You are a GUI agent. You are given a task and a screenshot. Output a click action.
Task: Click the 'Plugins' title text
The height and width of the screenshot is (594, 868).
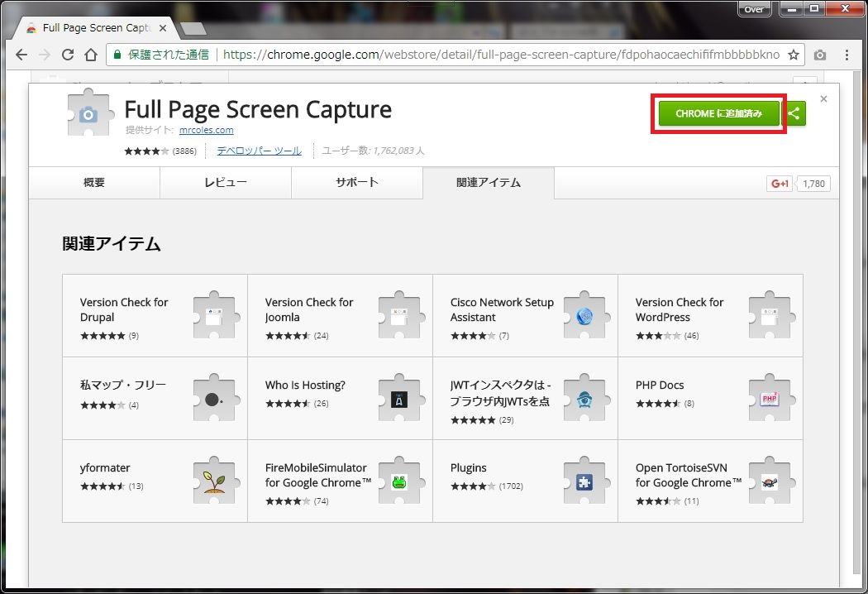(x=469, y=468)
